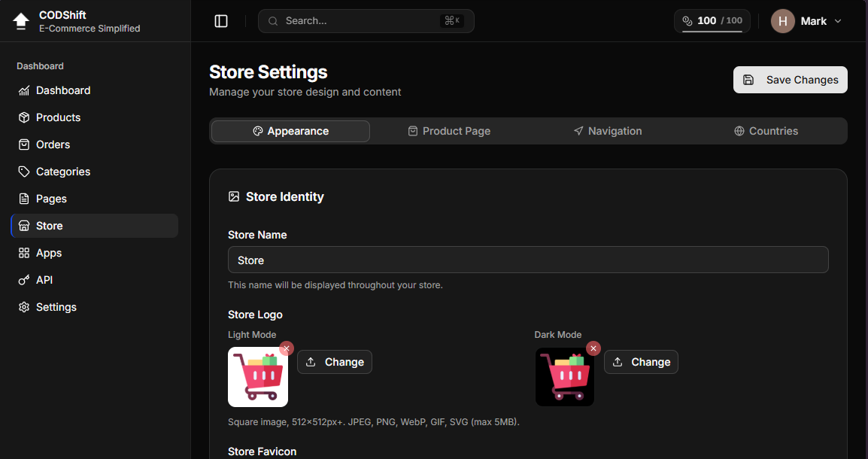Change the light mode logo
This screenshot has height=459, width=868.
[x=335, y=362]
